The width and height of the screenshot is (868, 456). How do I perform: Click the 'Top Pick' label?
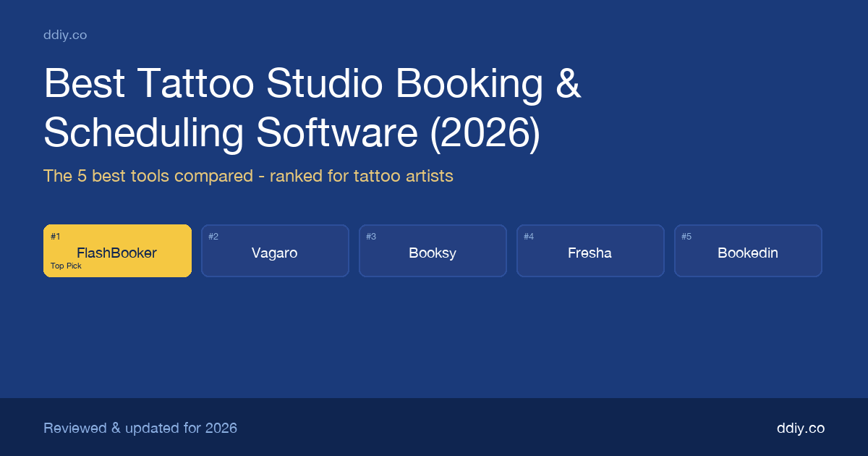tap(66, 266)
